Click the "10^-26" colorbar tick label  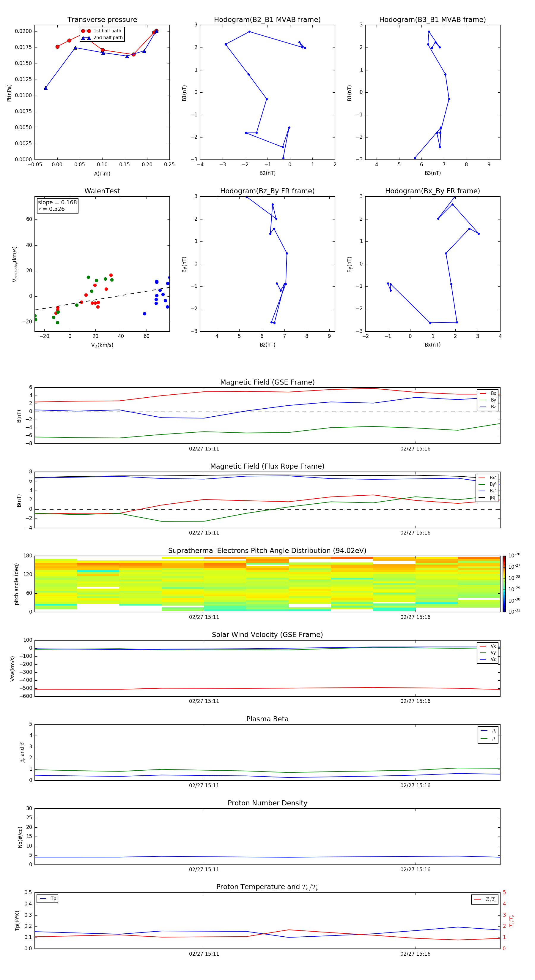coord(514,555)
